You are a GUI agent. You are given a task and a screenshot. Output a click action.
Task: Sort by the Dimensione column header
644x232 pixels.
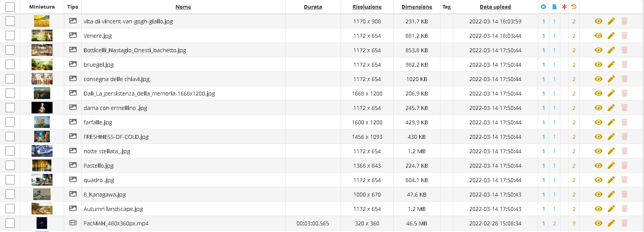tap(417, 7)
